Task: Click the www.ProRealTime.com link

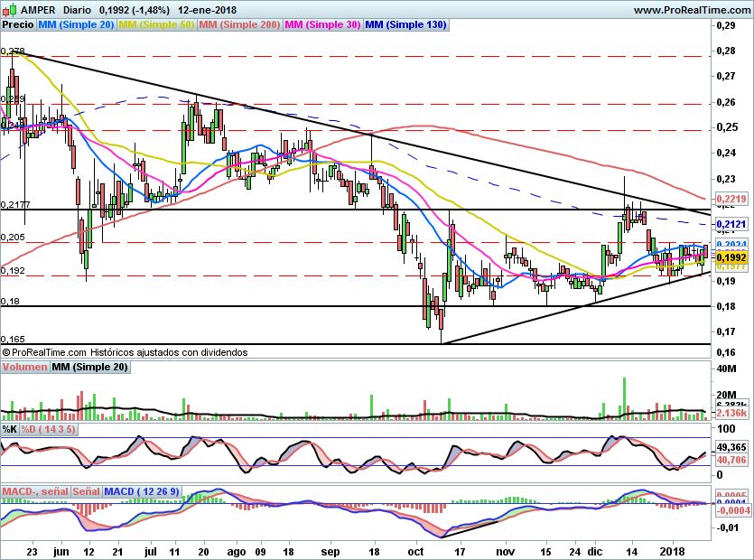Action: point(691,9)
